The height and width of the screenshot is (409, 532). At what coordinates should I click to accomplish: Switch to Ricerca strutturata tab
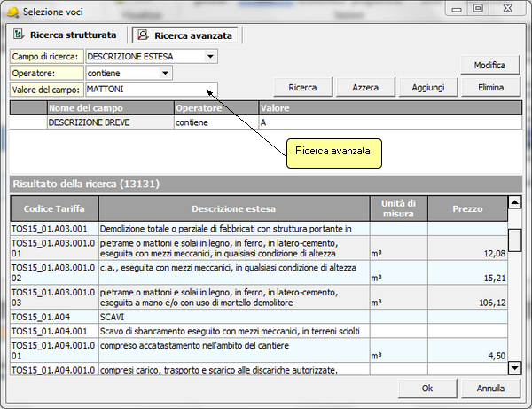(72, 35)
